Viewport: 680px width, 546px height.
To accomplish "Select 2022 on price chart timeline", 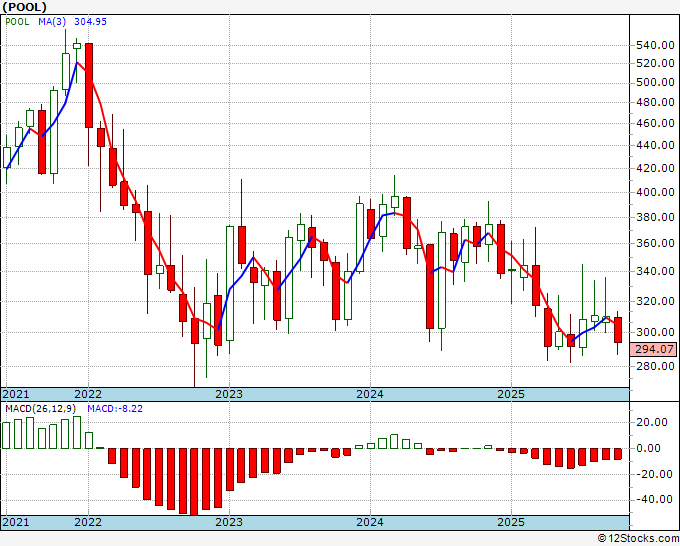I will point(88,394).
